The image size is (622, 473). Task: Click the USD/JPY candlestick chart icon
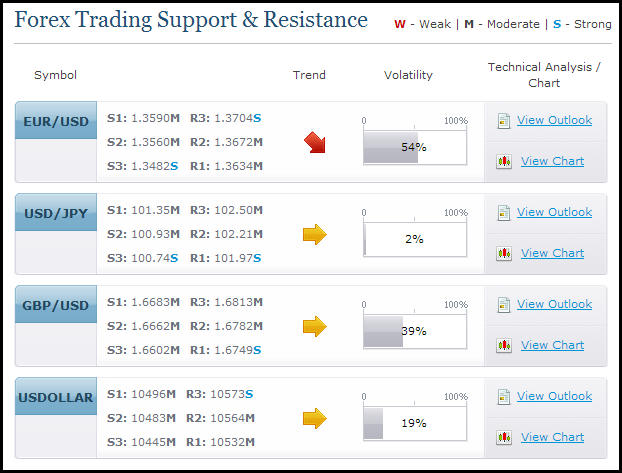pyautogui.click(x=504, y=254)
